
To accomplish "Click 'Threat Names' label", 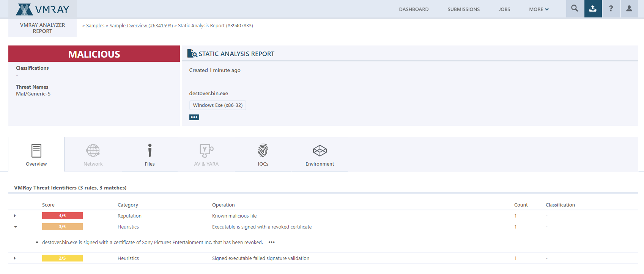I will pyautogui.click(x=32, y=87).
